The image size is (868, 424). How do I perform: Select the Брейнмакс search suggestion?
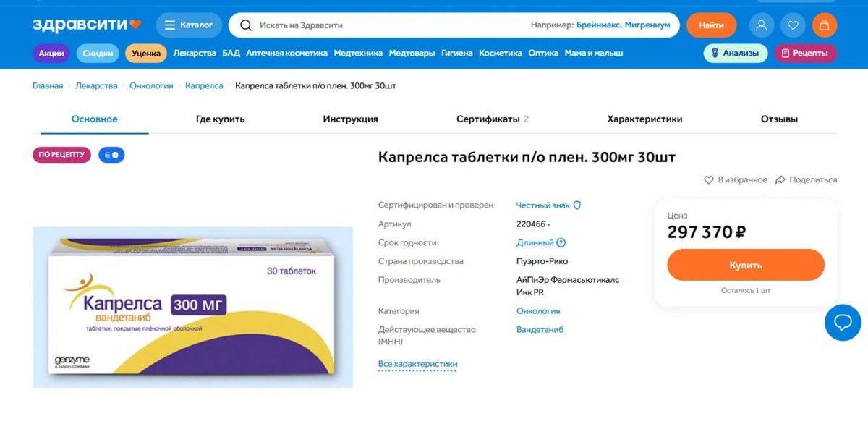click(x=597, y=25)
